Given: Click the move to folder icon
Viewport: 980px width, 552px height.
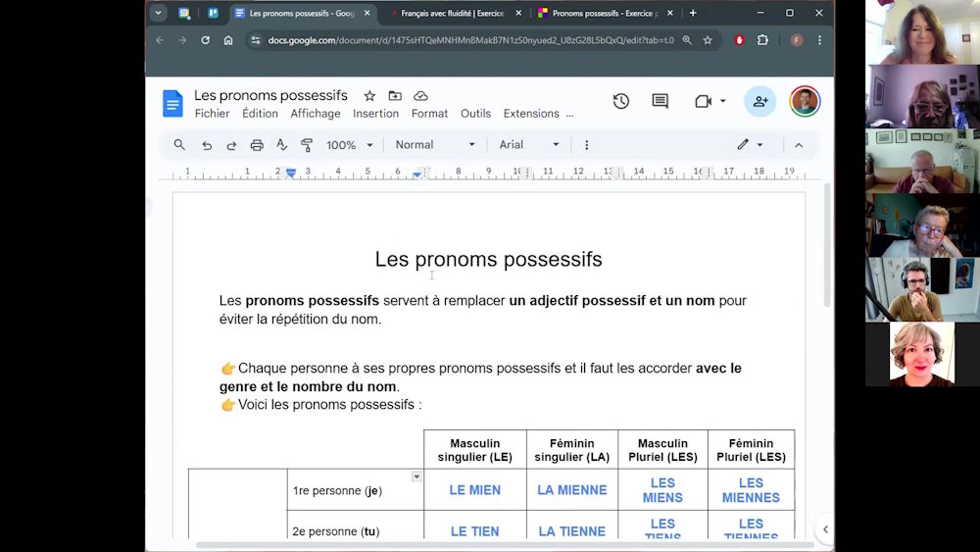Looking at the screenshot, I should [x=395, y=96].
